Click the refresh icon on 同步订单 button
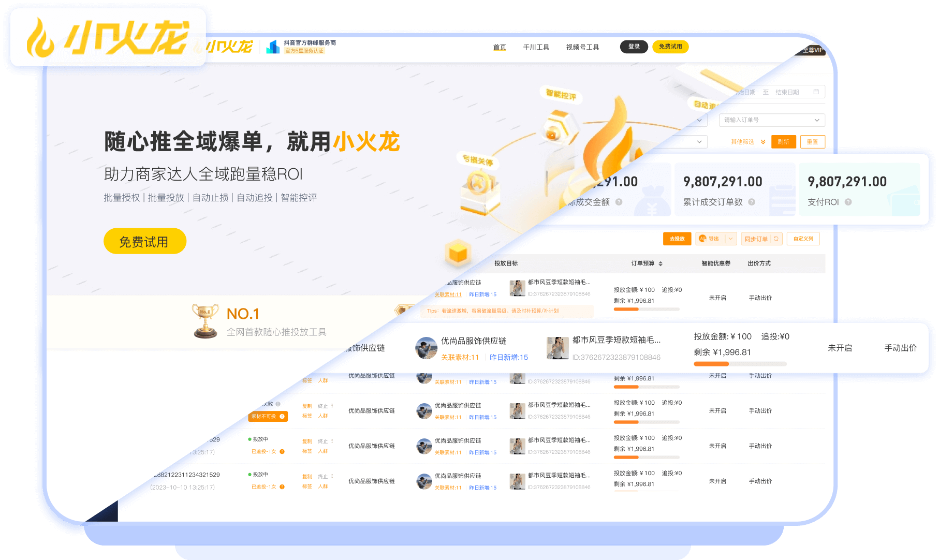 pyautogui.click(x=776, y=239)
